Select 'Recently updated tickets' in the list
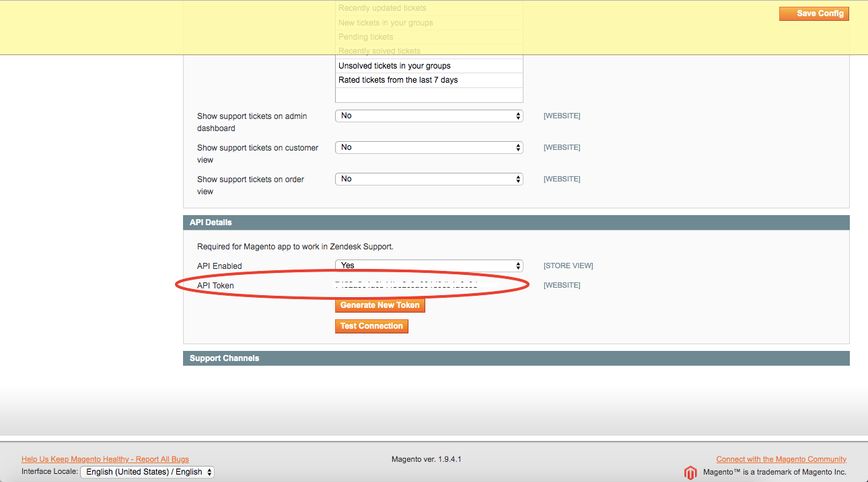The image size is (868, 482). (x=429, y=8)
